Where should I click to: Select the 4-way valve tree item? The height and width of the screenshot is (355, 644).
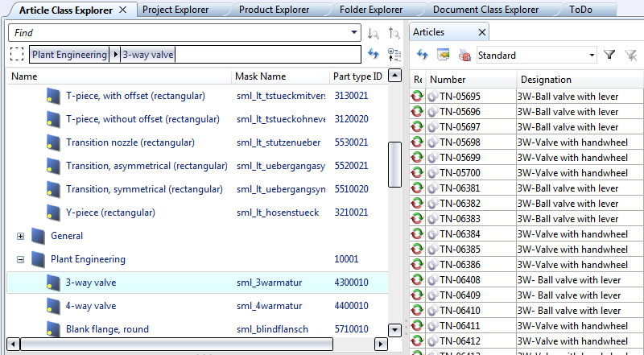point(91,306)
